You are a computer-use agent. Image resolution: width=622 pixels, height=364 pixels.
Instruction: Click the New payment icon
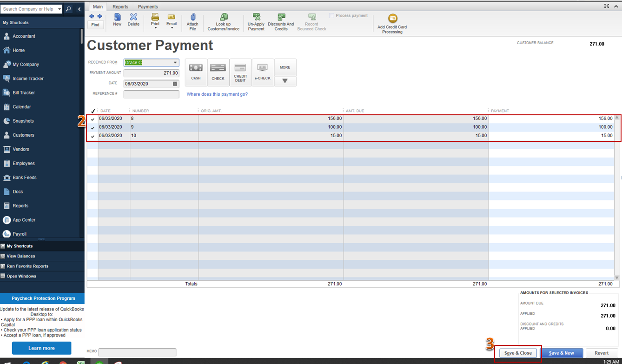point(117,18)
